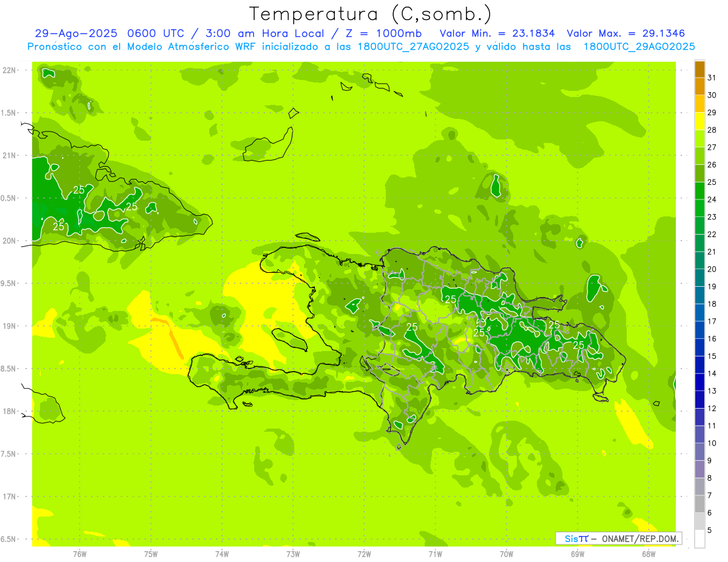Click the colorbar value 29

[712, 112]
